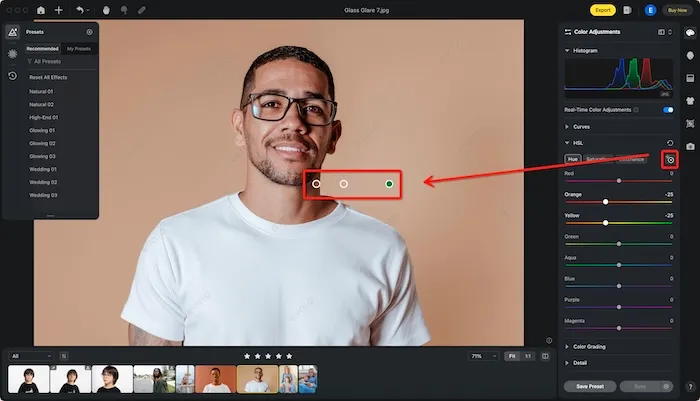Select the Hand pan tool
Viewport: 700px width, 401px height.
click(106, 10)
